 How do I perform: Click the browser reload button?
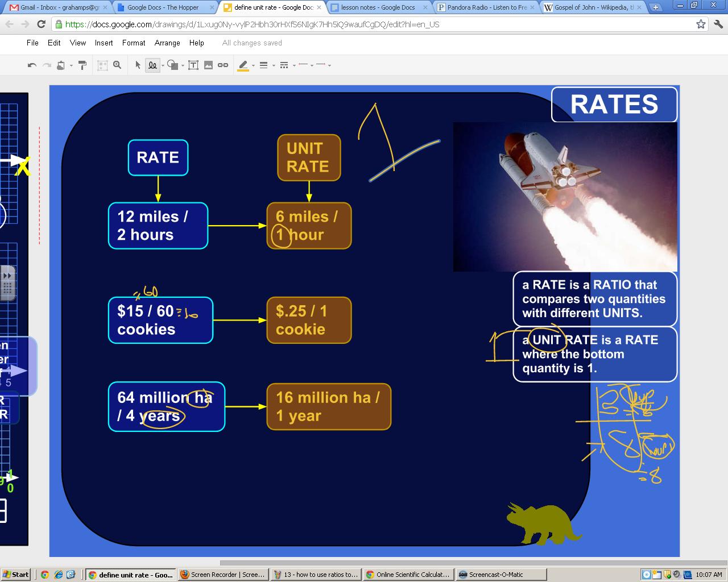tap(41, 24)
